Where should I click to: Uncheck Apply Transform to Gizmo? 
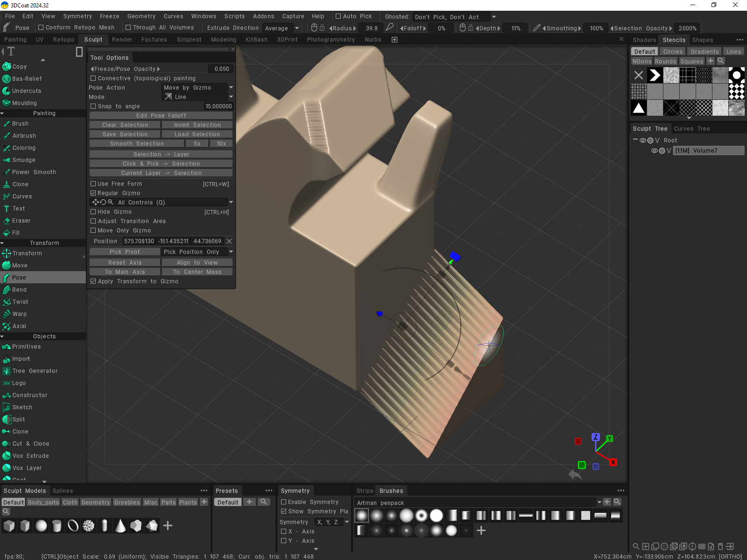(93, 281)
